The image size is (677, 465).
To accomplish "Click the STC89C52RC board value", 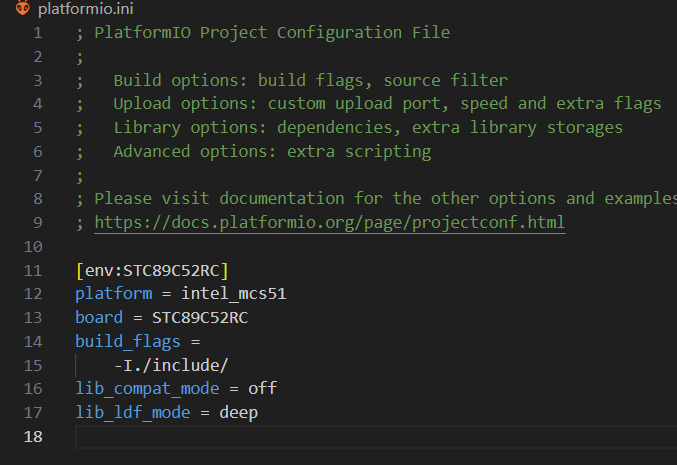I will tap(200, 318).
